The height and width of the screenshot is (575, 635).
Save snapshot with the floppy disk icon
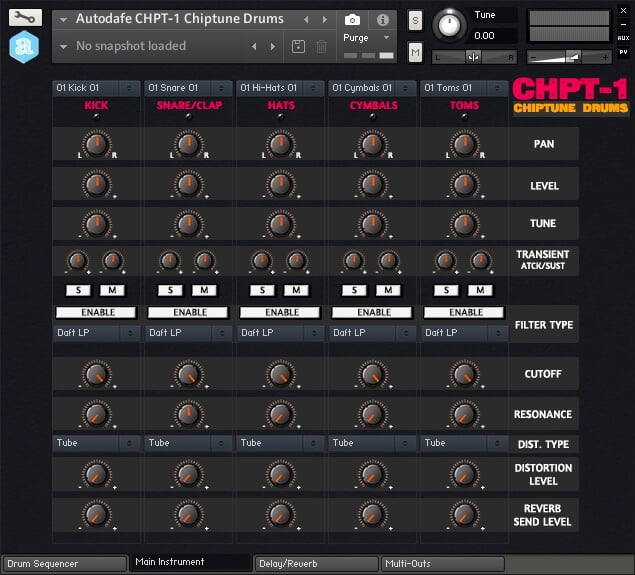(298, 47)
